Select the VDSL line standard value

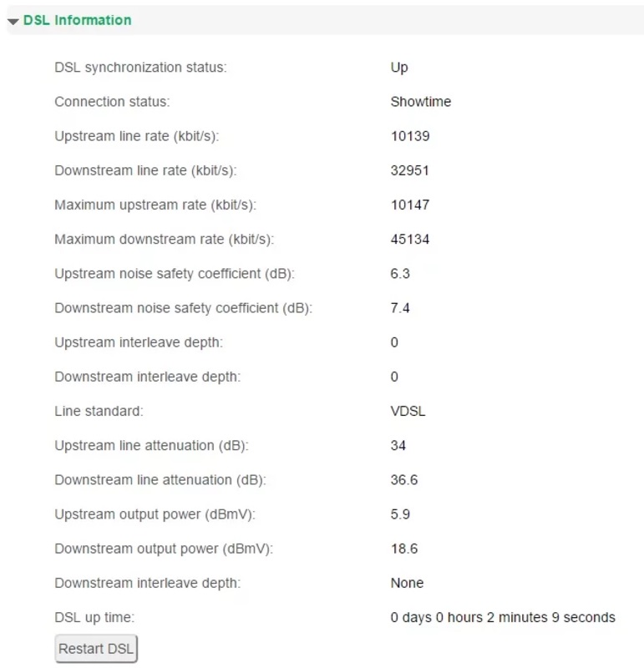[x=406, y=411]
